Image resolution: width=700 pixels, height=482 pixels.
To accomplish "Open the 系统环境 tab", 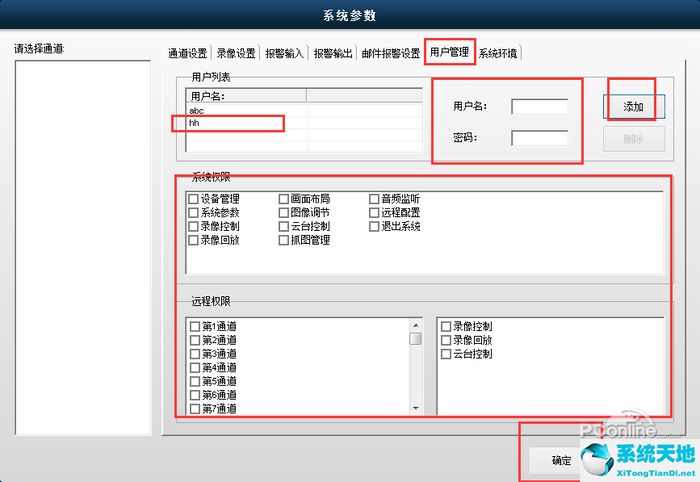I will click(x=498, y=54).
